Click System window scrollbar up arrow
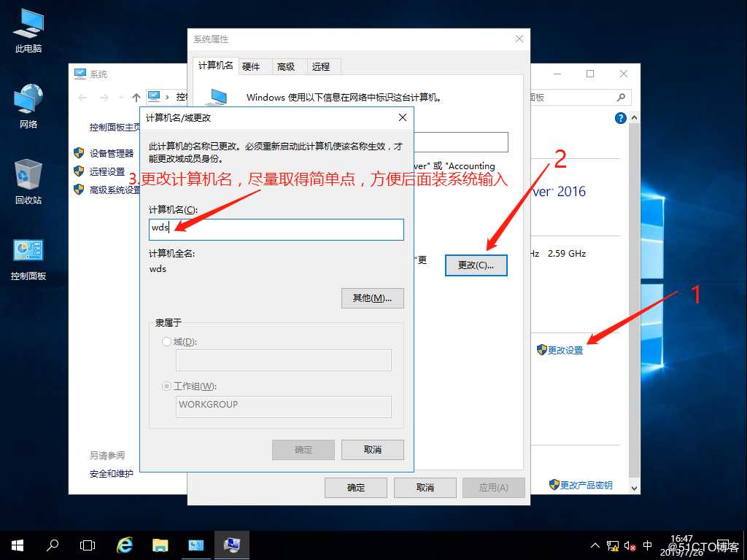The height and width of the screenshot is (560, 747). tap(634, 117)
